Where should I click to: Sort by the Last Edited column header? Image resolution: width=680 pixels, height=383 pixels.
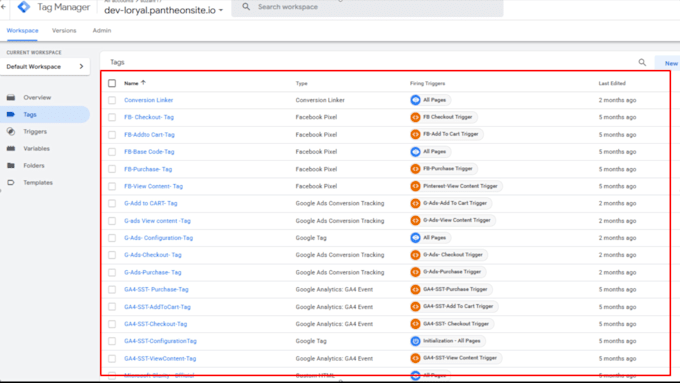[612, 83]
